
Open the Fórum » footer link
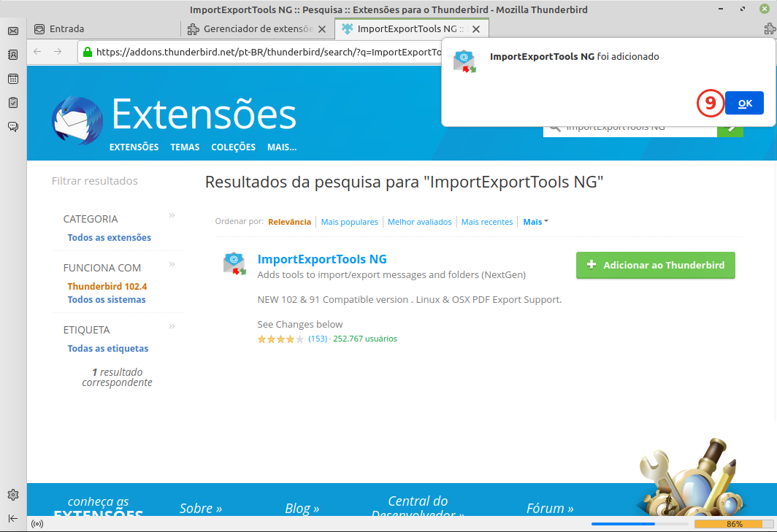point(550,508)
